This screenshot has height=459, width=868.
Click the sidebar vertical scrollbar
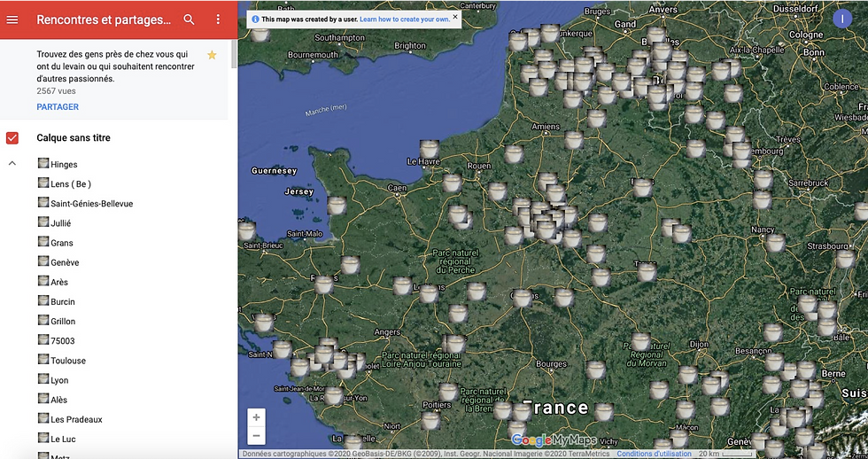click(234, 54)
